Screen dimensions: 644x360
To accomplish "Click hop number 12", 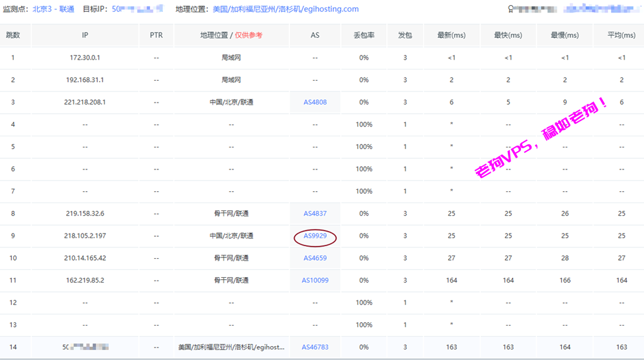I will [13, 303].
